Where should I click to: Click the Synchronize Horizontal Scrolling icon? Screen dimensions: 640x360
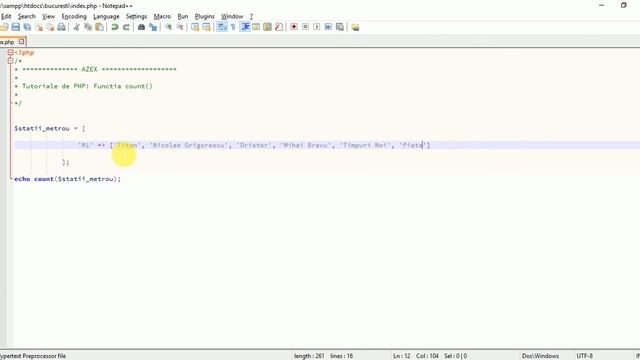click(x=207, y=27)
